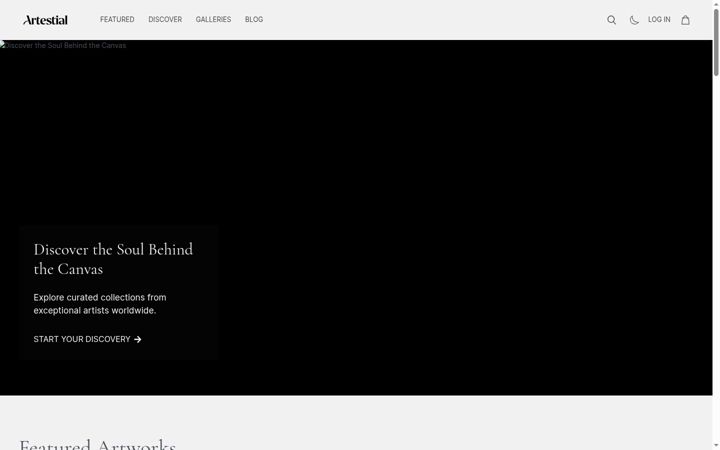Screen dimensions: 720x450
Task: Click the Featured Artworks heading
Action: pyautogui.click(x=98, y=444)
